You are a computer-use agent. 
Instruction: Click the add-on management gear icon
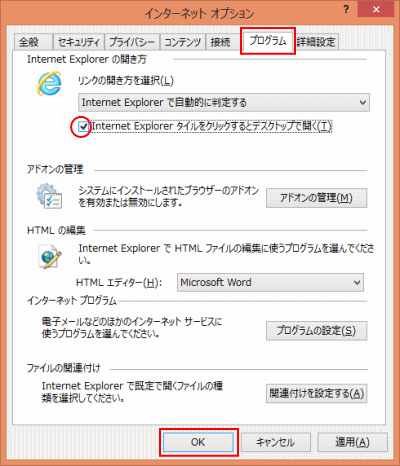click(x=49, y=196)
